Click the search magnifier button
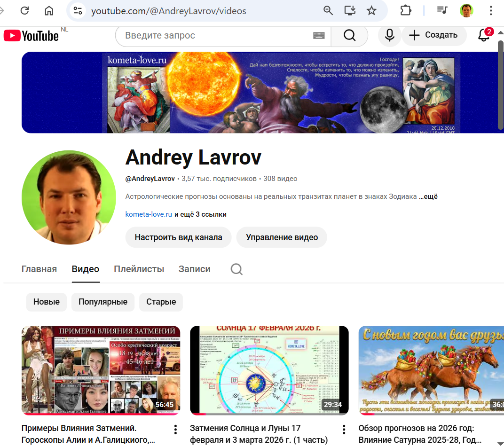The image size is (504, 447). tap(349, 36)
